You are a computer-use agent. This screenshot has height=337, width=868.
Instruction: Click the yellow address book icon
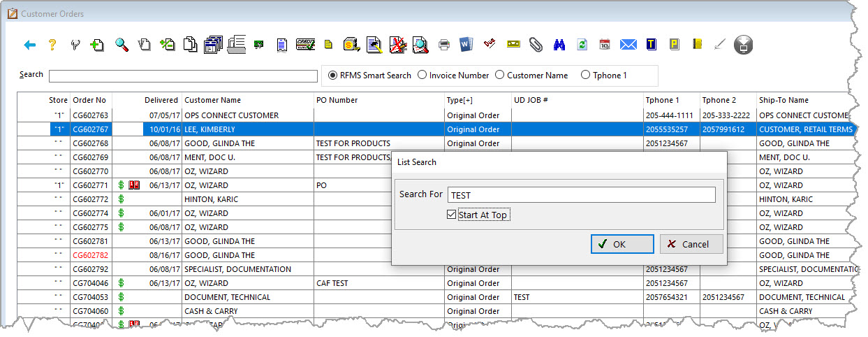coord(697,45)
